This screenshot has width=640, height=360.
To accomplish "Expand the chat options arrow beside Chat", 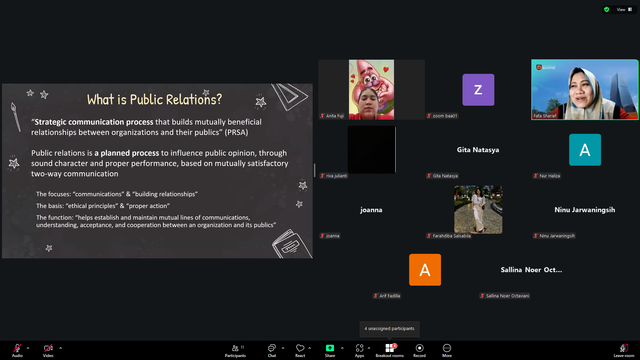I will click(283, 348).
